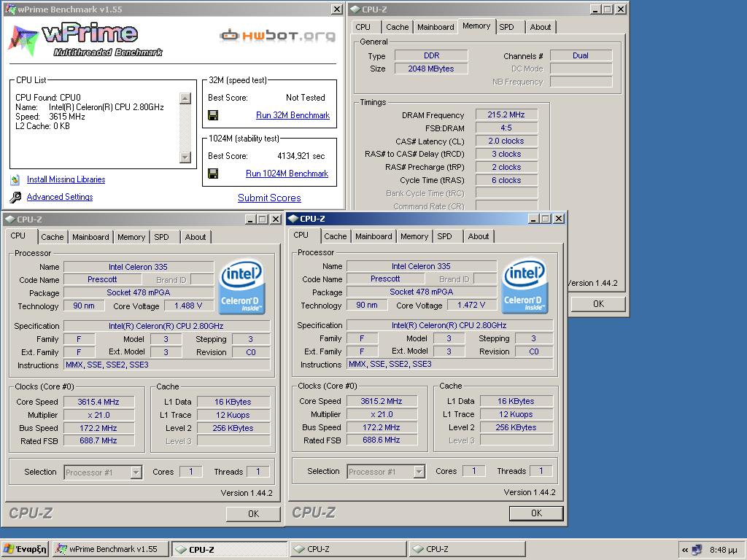
Task: Click Core Voltage 1.488 V field
Action: [188, 306]
